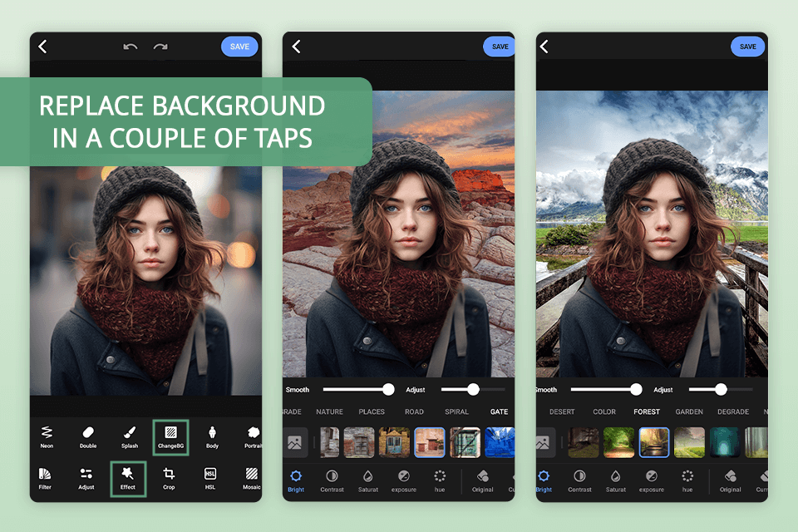Select Contrast adjustment on the GATE screen

point(332,481)
